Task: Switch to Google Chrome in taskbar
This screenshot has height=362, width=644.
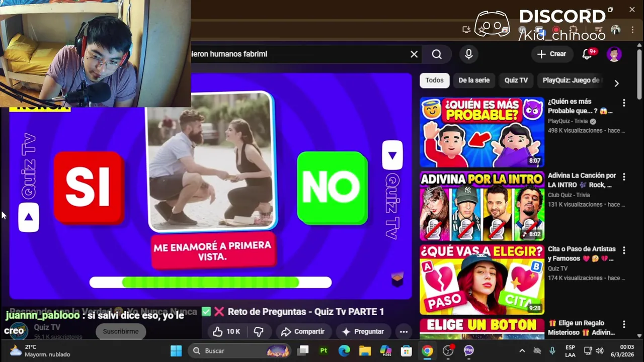Action: (x=427, y=350)
